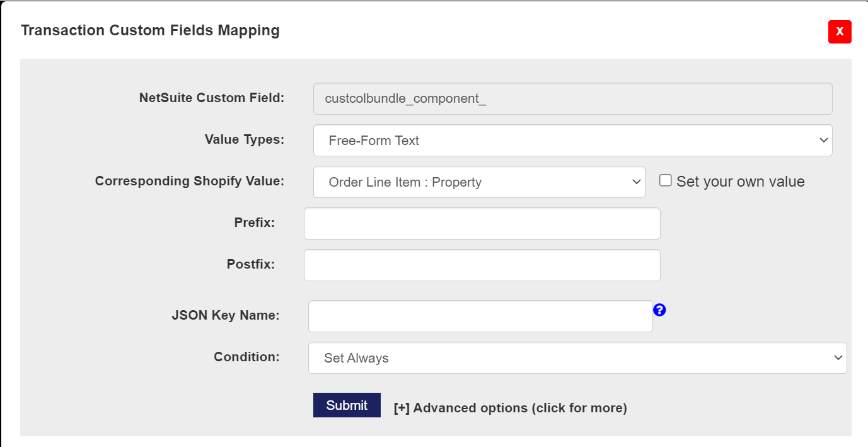Click the 'JSON Key Name:' label
868x447 pixels.
pos(225,315)
